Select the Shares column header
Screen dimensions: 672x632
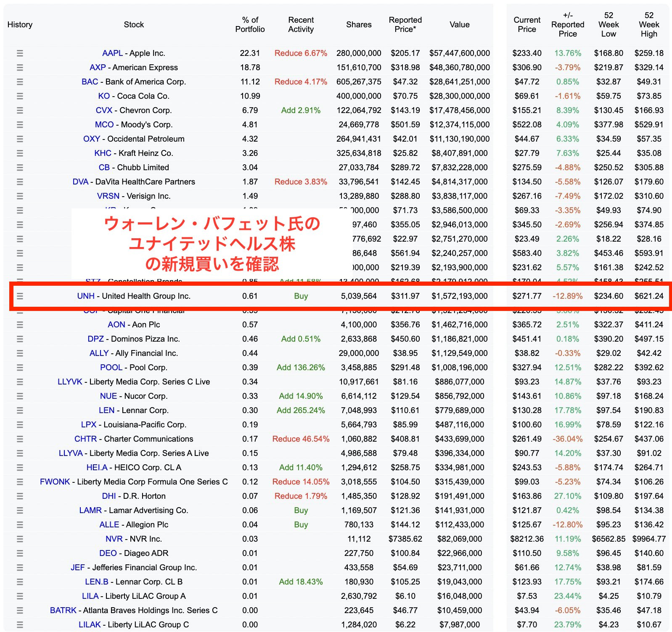[x=359, y=25]
